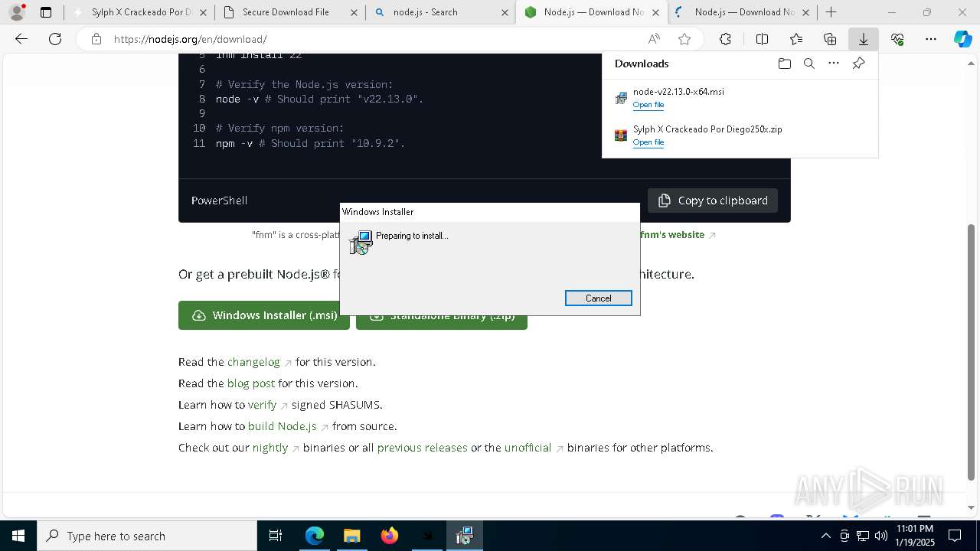Image resolution: width=980 pixels, height=551 pixels.
Task: Open the Collections icon
Action: coord(830,39)
